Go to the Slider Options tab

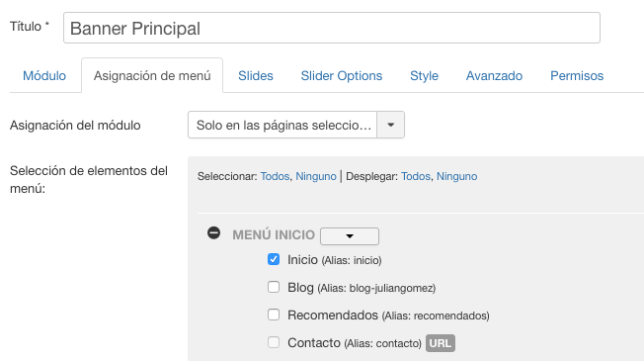point(342,75)
